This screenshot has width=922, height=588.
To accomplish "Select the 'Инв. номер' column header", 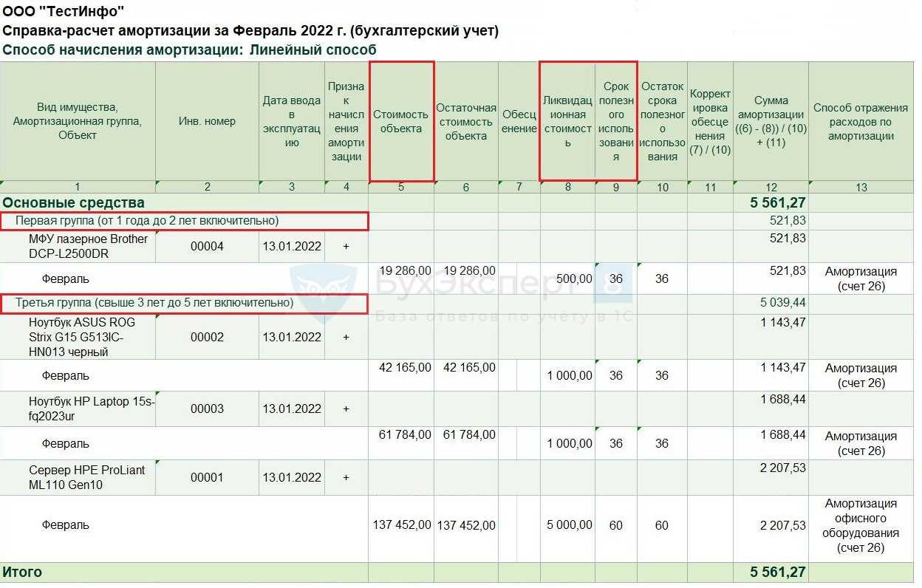I will 207,121.
